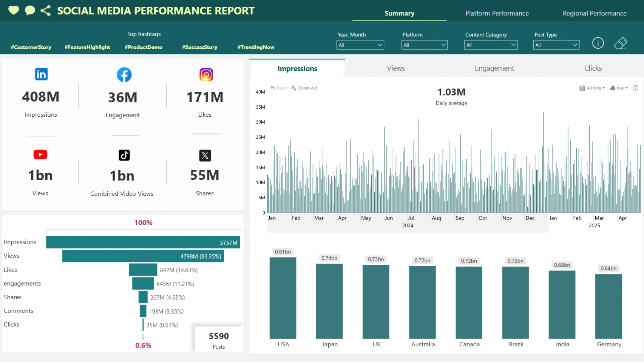The image size is (644, 362).
Task: Click the Instagram logo icon
Action: (206, 74)
